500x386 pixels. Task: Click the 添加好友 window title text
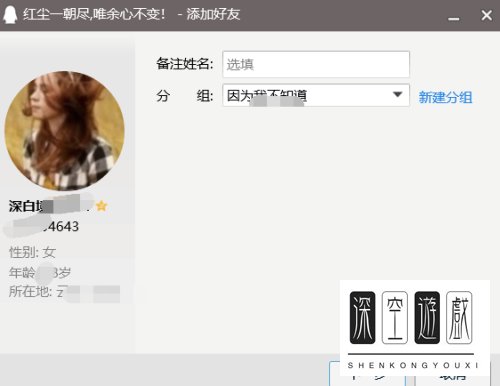(213, 14)
